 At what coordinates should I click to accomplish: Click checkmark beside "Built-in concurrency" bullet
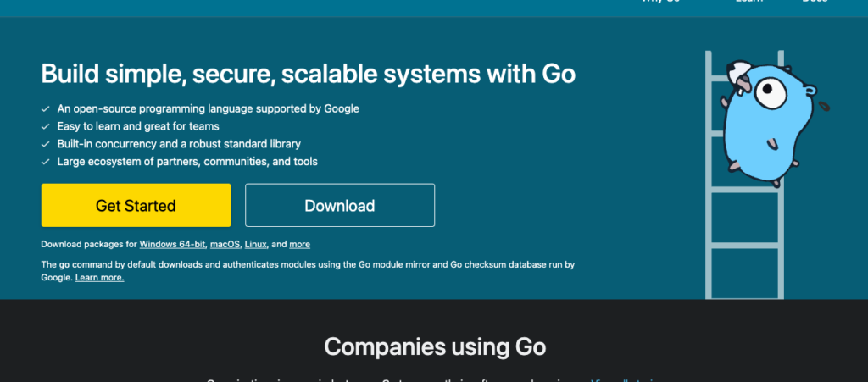click(45, 144)
